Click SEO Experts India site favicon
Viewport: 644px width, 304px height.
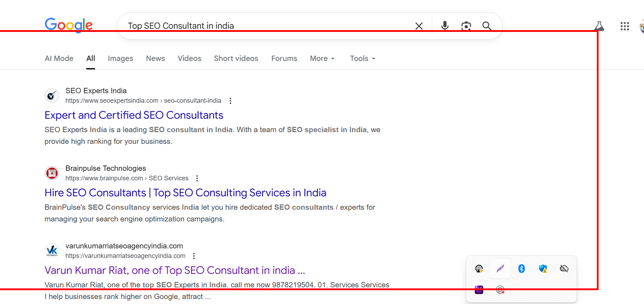[52, 95]
